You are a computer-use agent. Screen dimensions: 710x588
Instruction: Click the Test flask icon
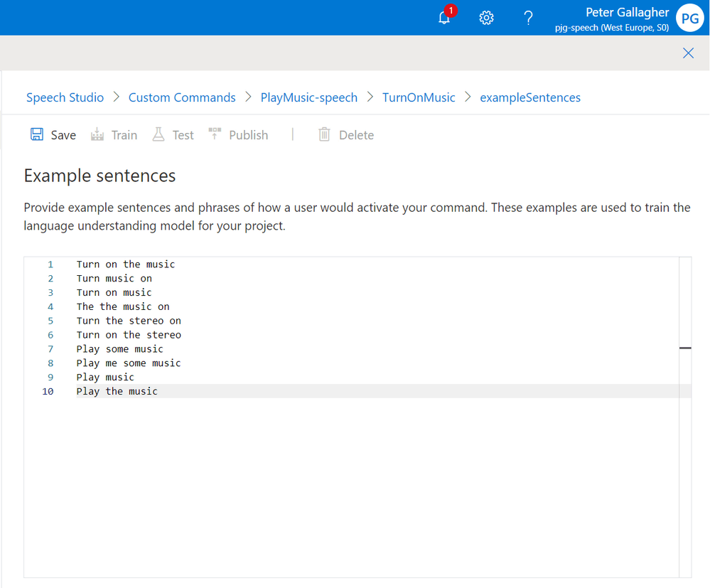point(158,134)
